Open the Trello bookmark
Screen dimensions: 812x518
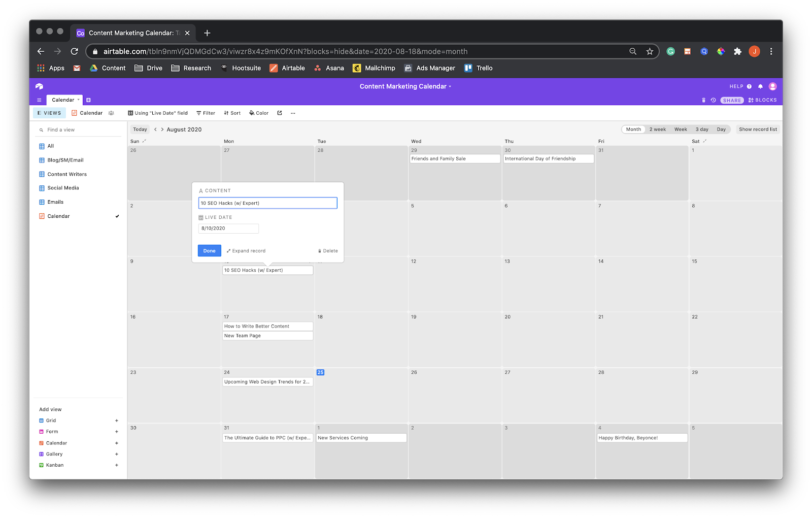point(478,68)
